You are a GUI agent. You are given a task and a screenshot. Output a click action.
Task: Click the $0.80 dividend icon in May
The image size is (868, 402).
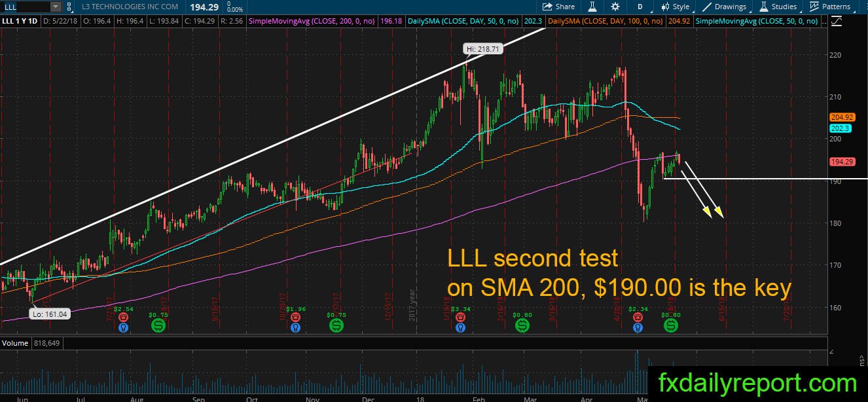click(671, 325)
